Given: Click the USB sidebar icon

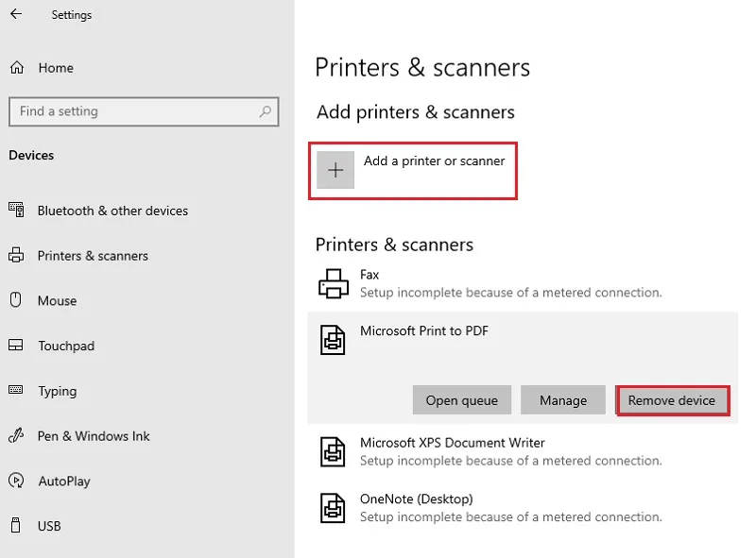Looking at the screenshot, I should point(16,525).
